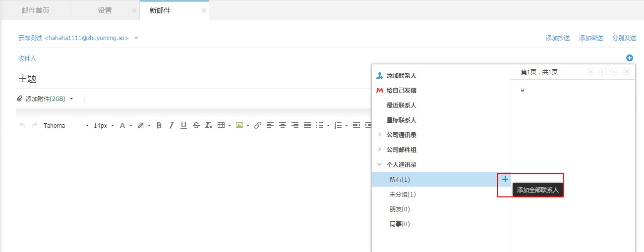The width and height of the screenshot is (644, 252).
Task: Expand the 公司通讯录 tree node
Action: (380, 135)
